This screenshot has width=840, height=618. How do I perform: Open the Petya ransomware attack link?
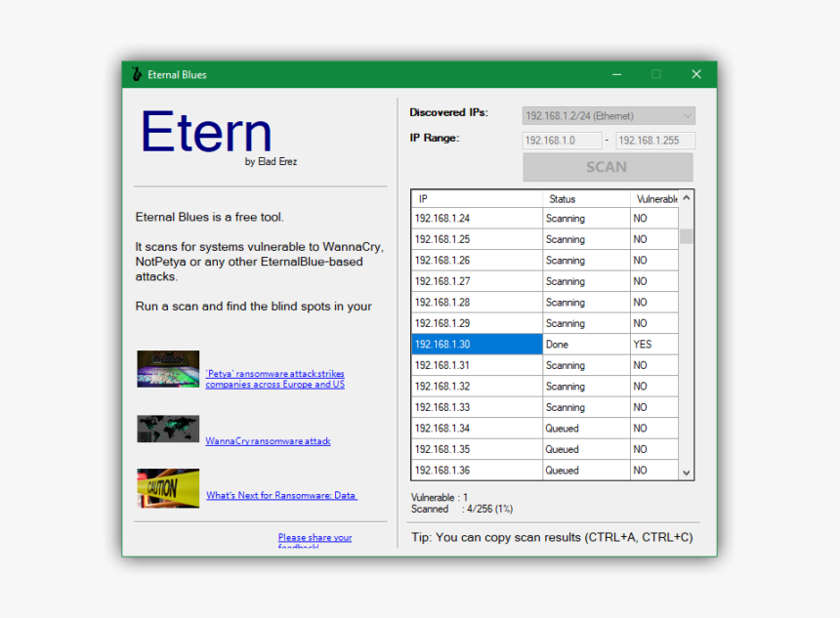(274, 379)
